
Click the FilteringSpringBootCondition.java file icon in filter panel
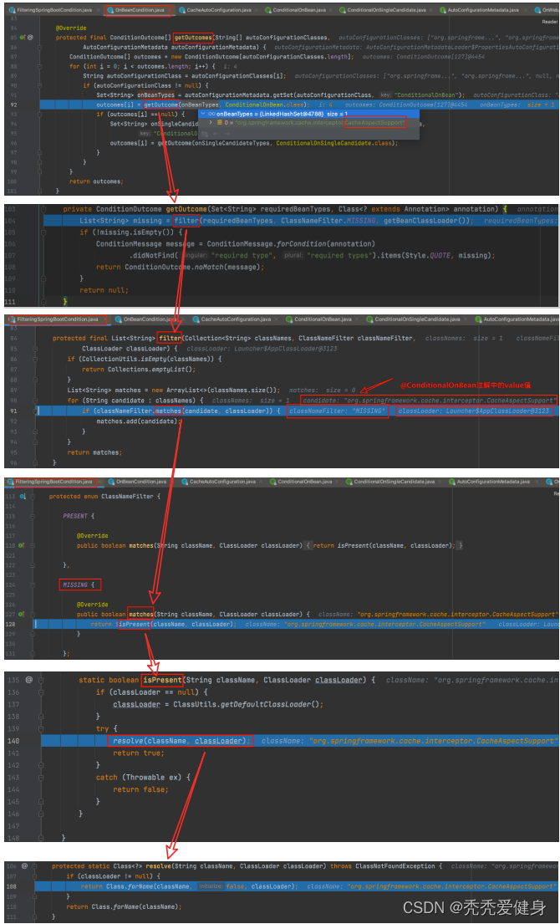(x=10, y=319)
